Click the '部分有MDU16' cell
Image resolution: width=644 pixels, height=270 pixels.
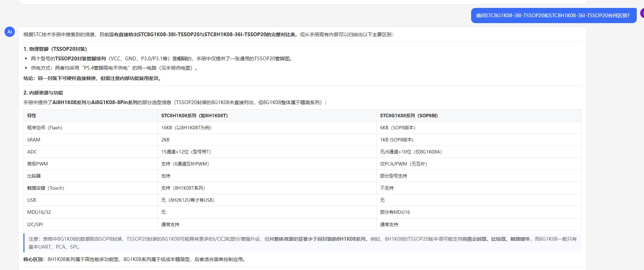(x=479, y=212)
